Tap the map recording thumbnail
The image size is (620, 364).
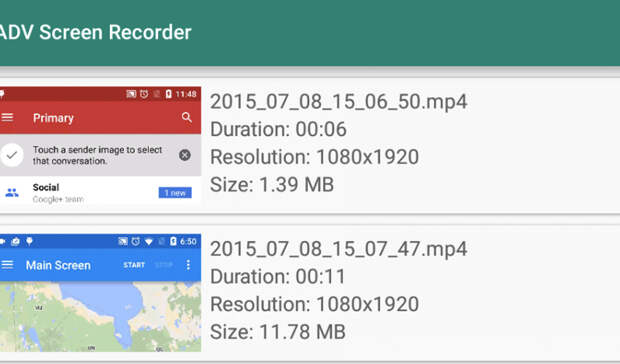pyautogui.click(x=100, y=293)
